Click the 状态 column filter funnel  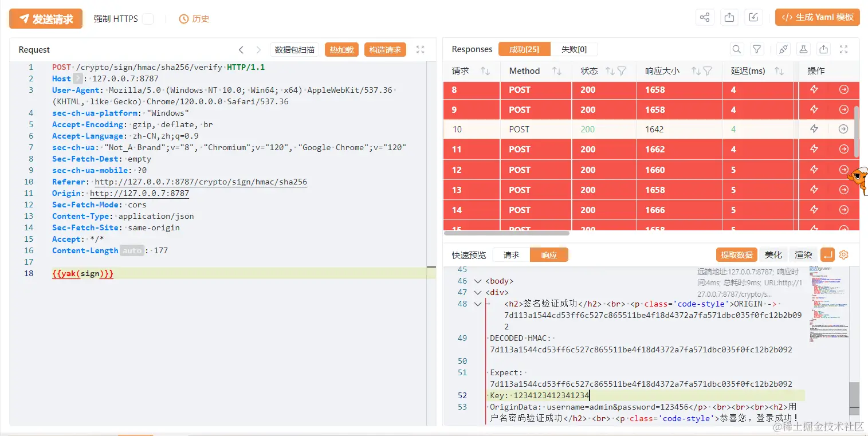pos(622,71)
